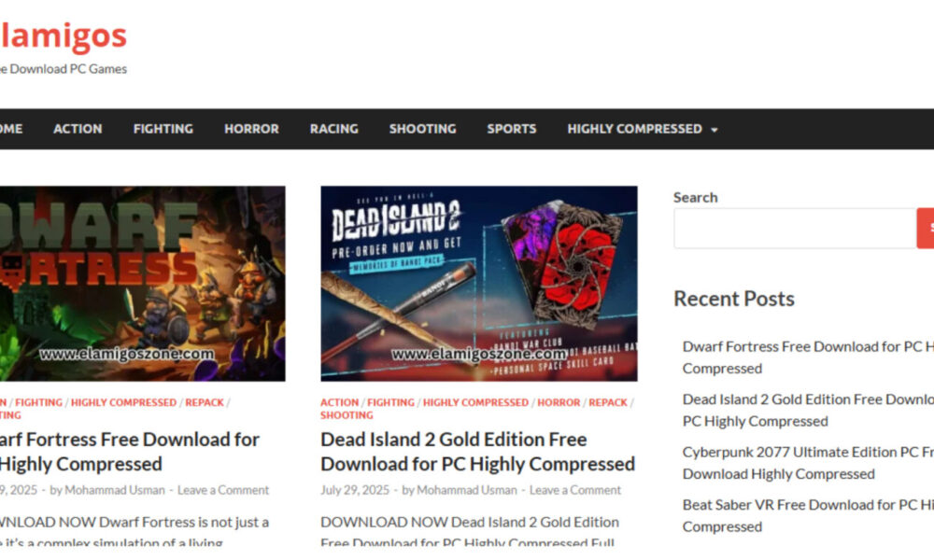Open the Racing navigation item

(x=333, y=129)
